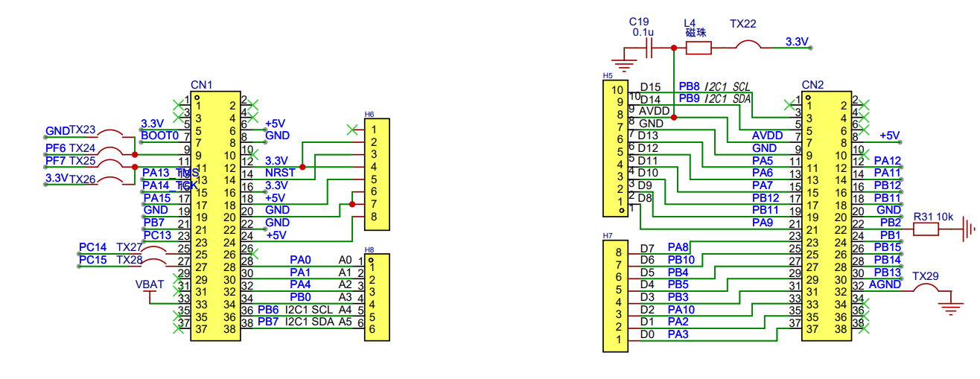Select the PA5 net label

click(x=763, y=161)
